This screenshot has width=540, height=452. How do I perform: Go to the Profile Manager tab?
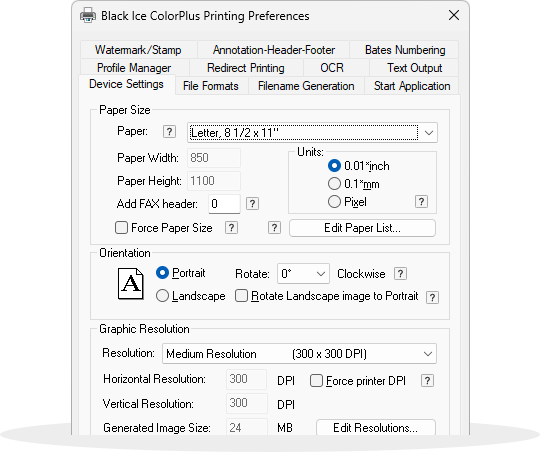coord(134,68)
